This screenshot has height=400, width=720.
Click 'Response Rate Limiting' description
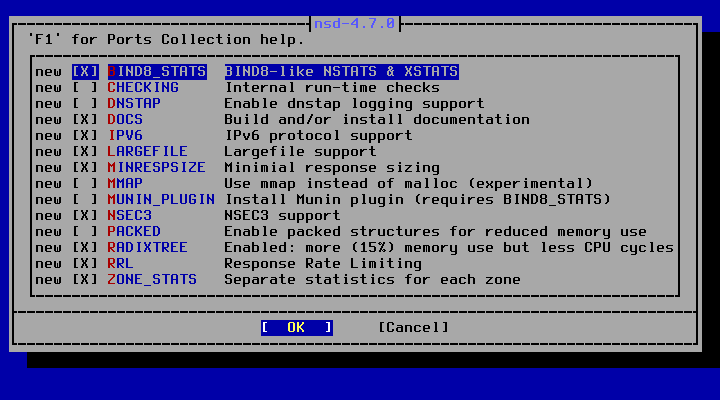point(323,264)
